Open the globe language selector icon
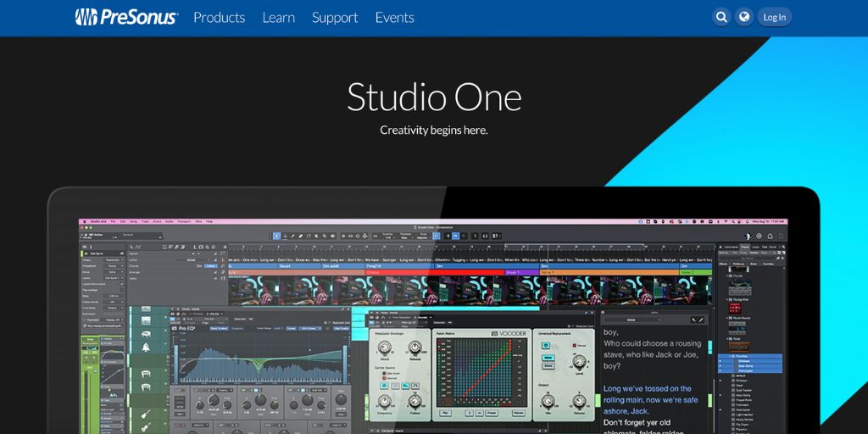This screenshot has height=434, width=868. click(744, 17)
